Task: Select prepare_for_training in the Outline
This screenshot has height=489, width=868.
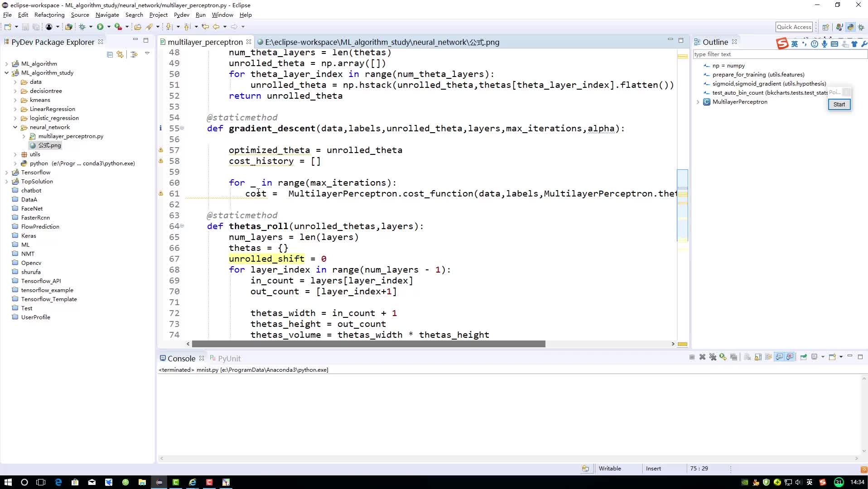Action: [758, 75]
